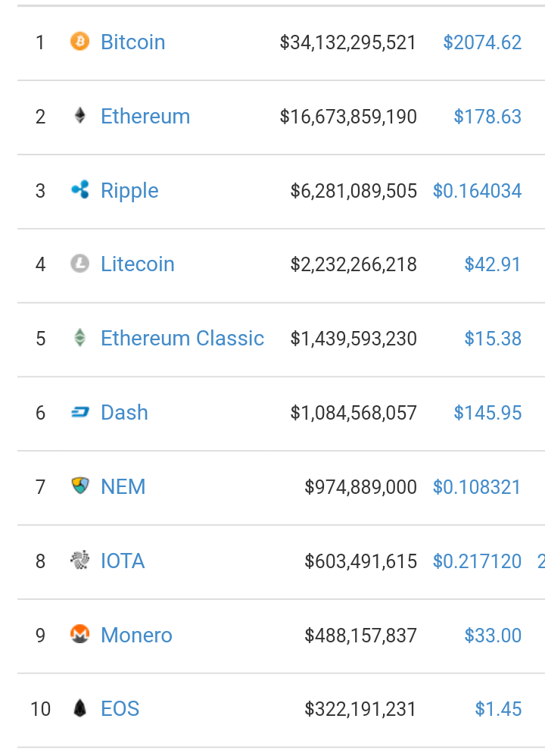Screen dimensions: 545x756
Task: Click the orange Bitcoin logo icon
Action: pyautogui.click(x=80, y=42)
